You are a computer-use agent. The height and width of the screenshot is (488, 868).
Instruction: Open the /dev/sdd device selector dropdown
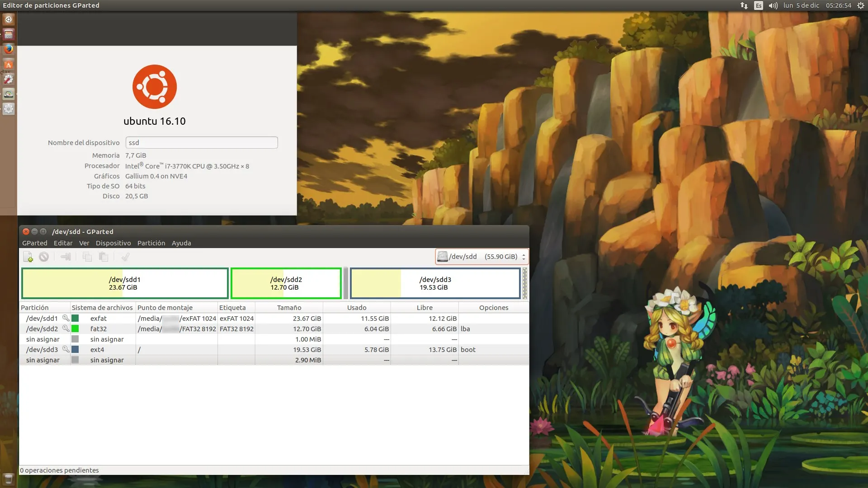(481, 256)
